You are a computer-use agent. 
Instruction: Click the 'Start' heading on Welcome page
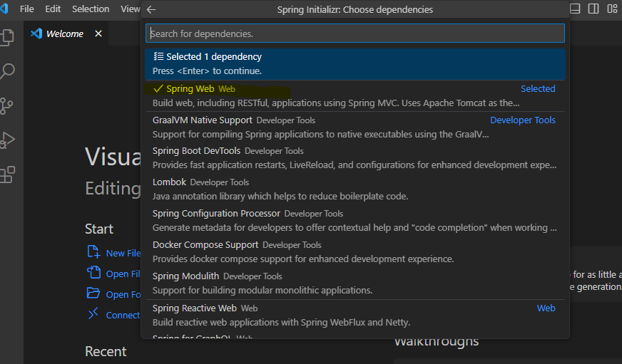click(x=99, y=229)
